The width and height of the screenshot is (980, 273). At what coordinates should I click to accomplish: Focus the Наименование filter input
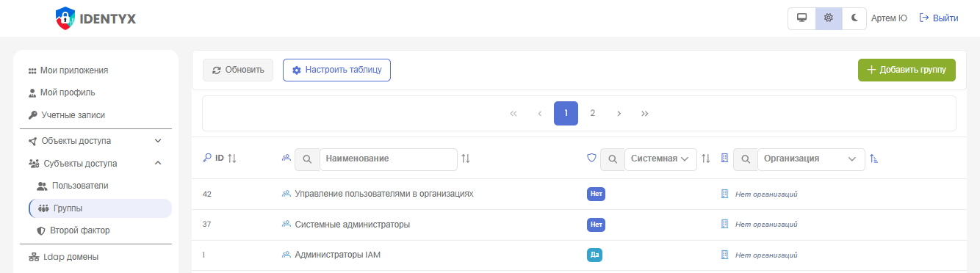(x=388, y=159)
